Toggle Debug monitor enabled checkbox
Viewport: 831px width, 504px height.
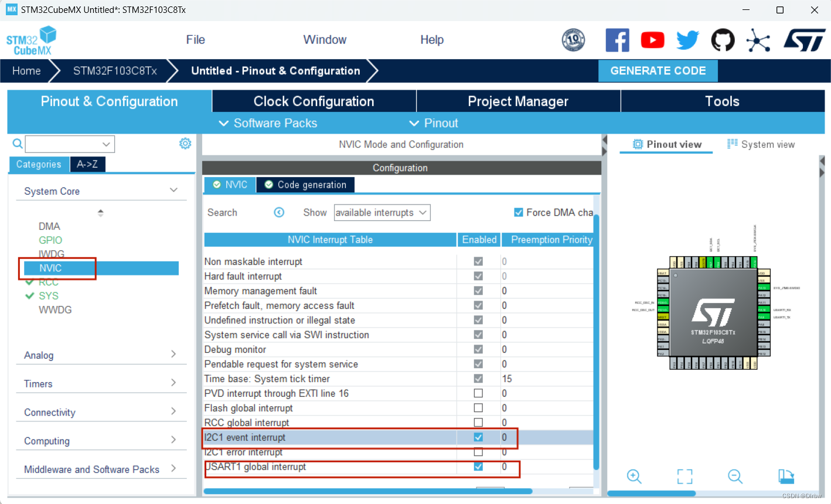pos(478,349)
